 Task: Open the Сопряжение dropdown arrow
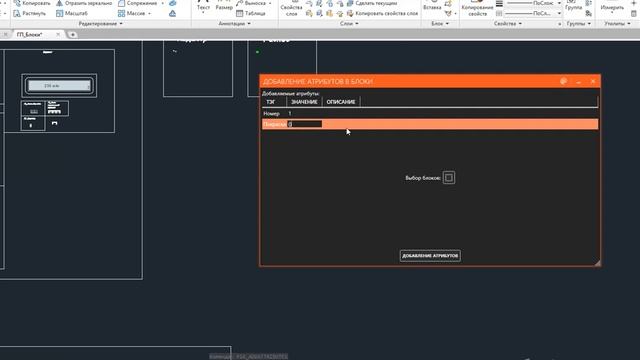point(162,3)
